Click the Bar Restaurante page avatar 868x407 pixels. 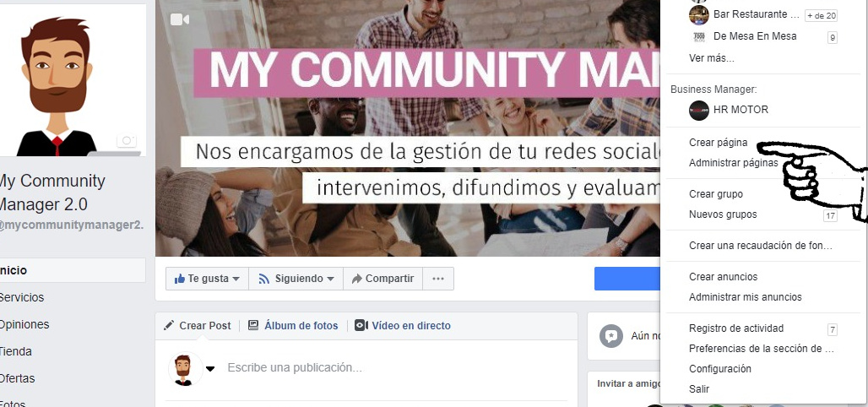point(698,15)
